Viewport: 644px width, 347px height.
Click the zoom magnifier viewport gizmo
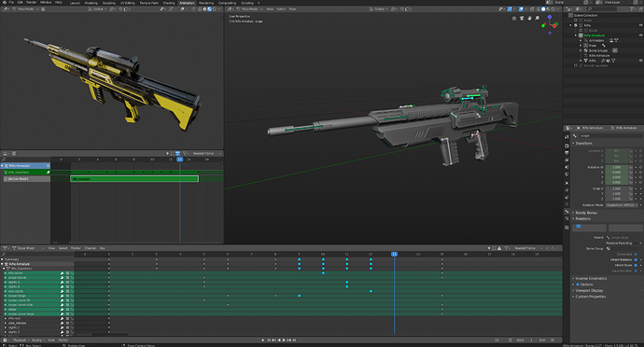(x=537, y=18)
